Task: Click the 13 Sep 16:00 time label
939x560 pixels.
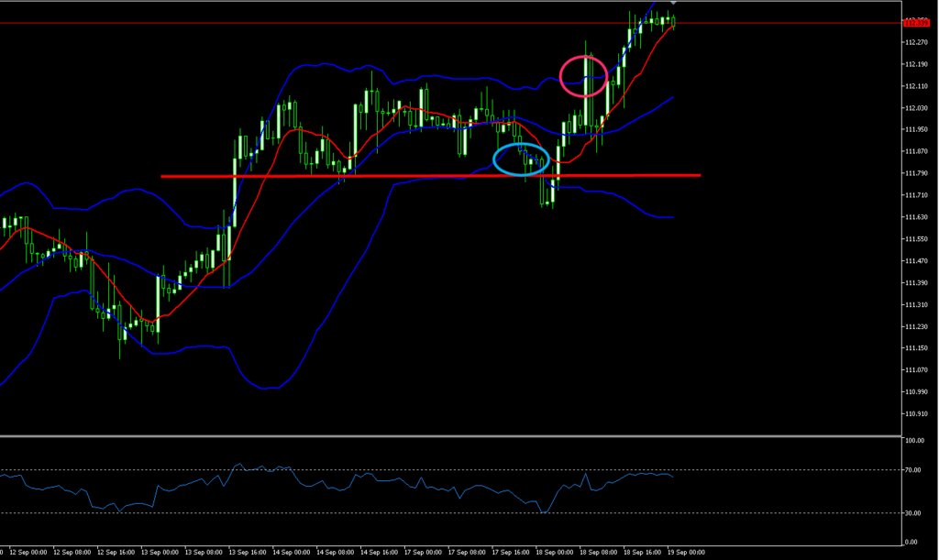Action: point(248,553)
